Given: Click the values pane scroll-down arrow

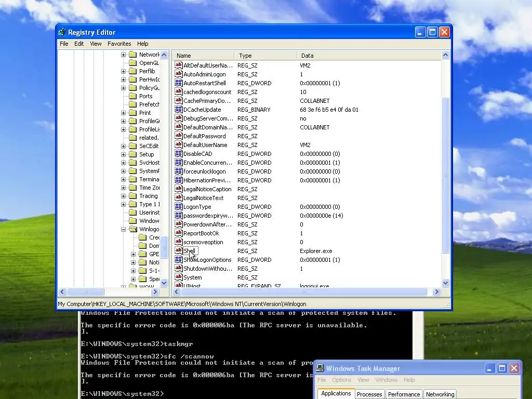Looking at the screenshot, I should (445, 283).
